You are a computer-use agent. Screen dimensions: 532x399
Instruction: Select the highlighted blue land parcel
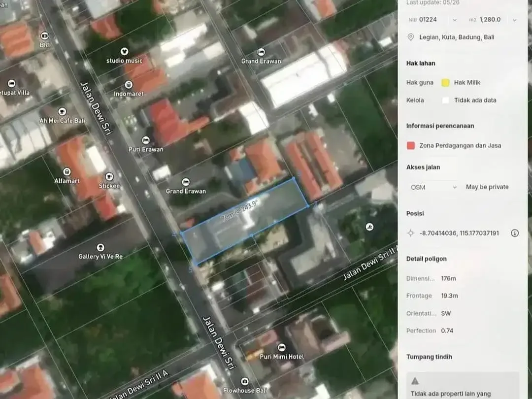[244, 221]
